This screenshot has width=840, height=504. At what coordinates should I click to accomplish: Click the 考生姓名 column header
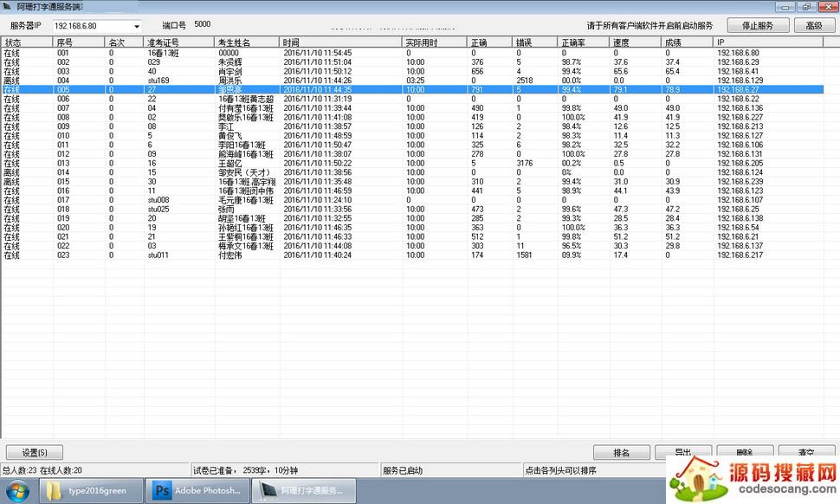pos(247,42)
